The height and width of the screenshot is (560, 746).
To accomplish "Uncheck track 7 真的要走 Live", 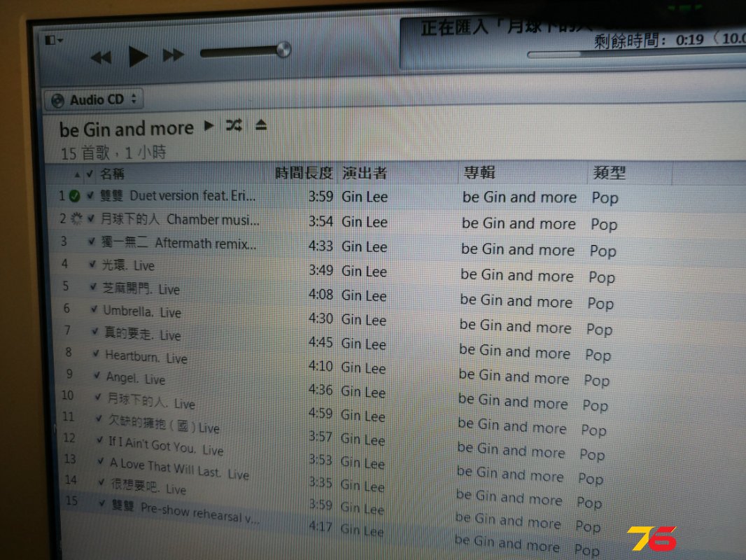I will [95, 330].
